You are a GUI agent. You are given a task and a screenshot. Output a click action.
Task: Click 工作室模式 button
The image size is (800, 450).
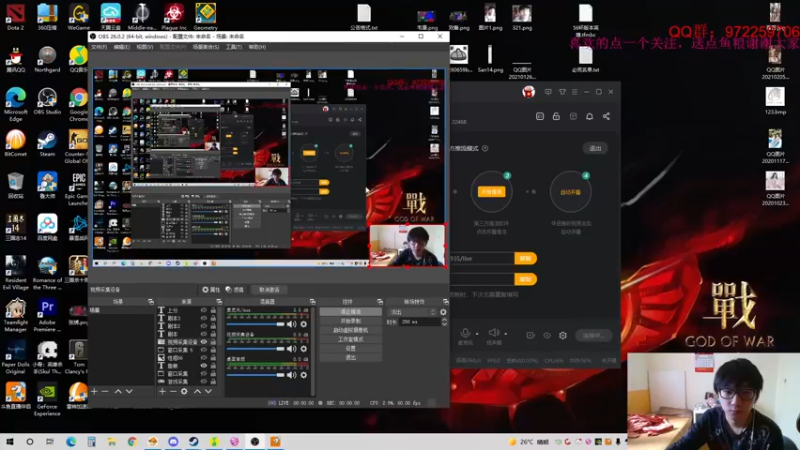(351, 339)
